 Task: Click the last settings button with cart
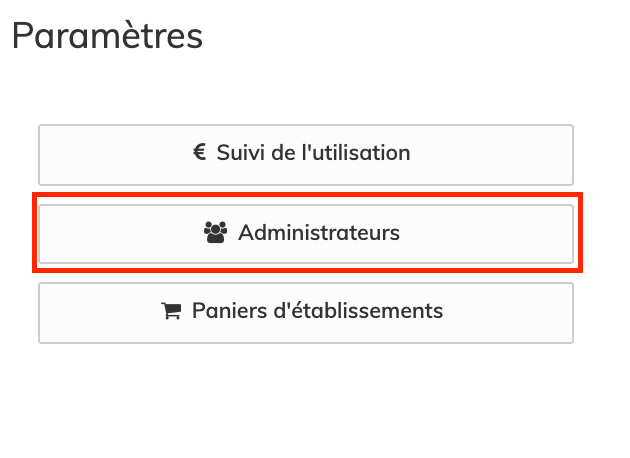(305, 312)
